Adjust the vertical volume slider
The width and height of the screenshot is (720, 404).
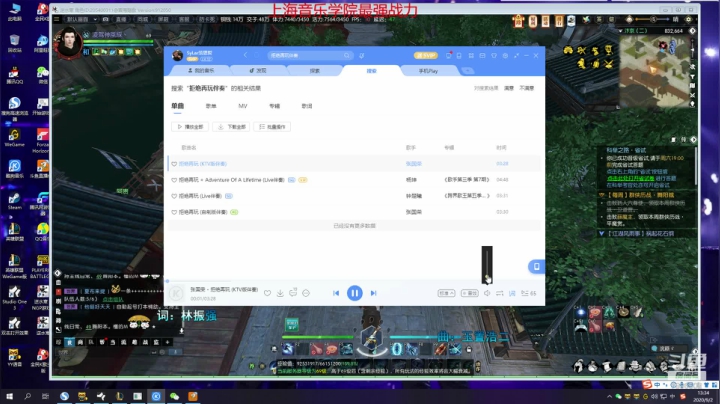click(x=487, y=265)
